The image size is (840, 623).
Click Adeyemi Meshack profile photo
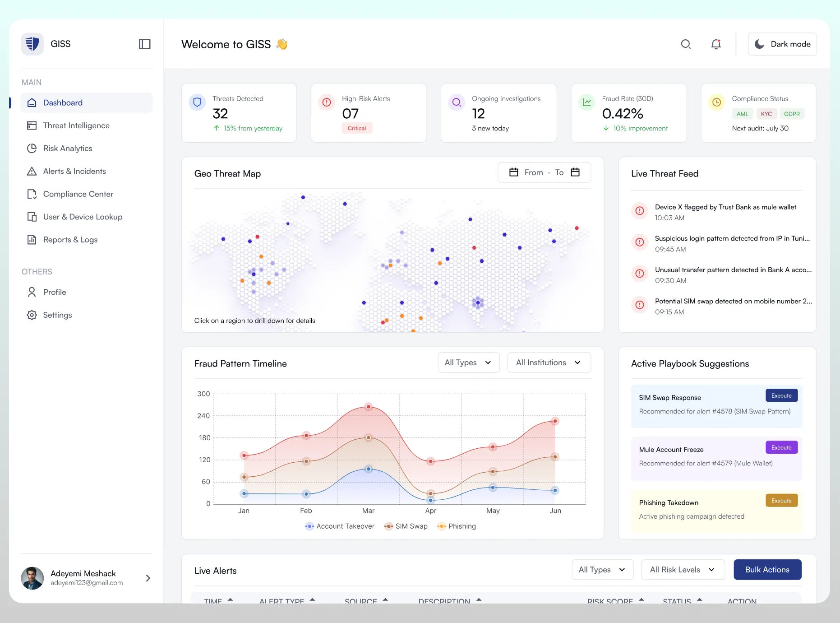tap(32, 578)
